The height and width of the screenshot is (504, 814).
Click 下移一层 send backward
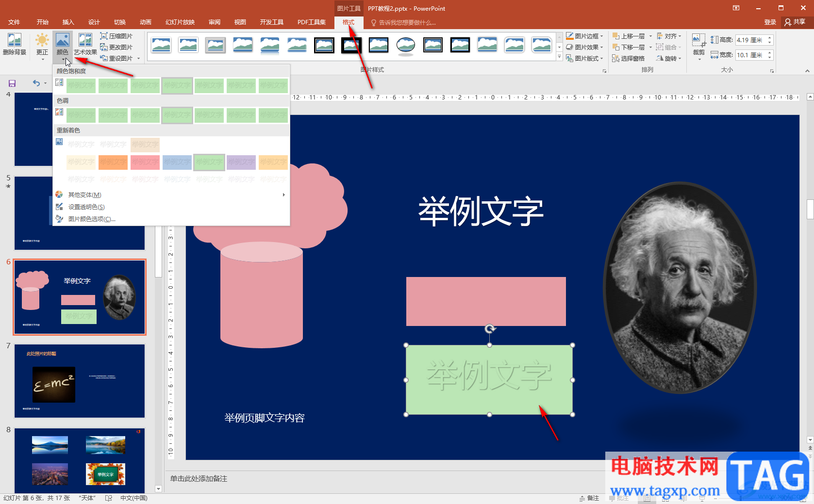tap(629, 47)
